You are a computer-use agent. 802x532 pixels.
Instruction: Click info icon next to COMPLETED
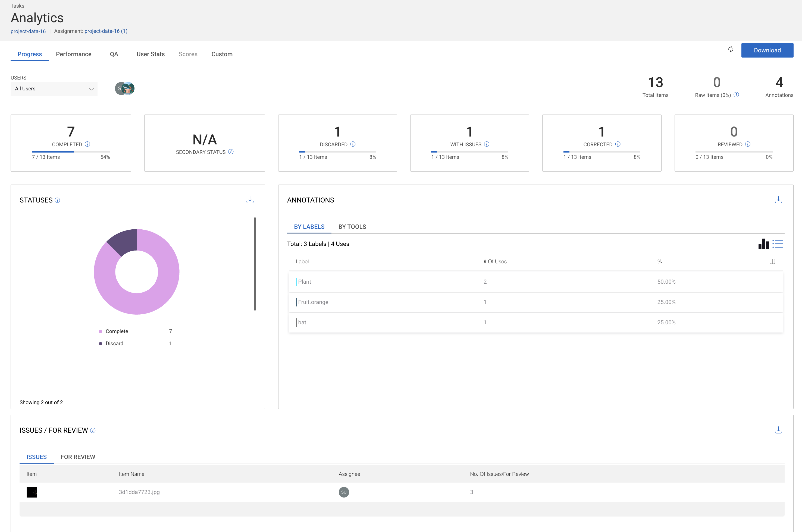[x=87, y=144]
